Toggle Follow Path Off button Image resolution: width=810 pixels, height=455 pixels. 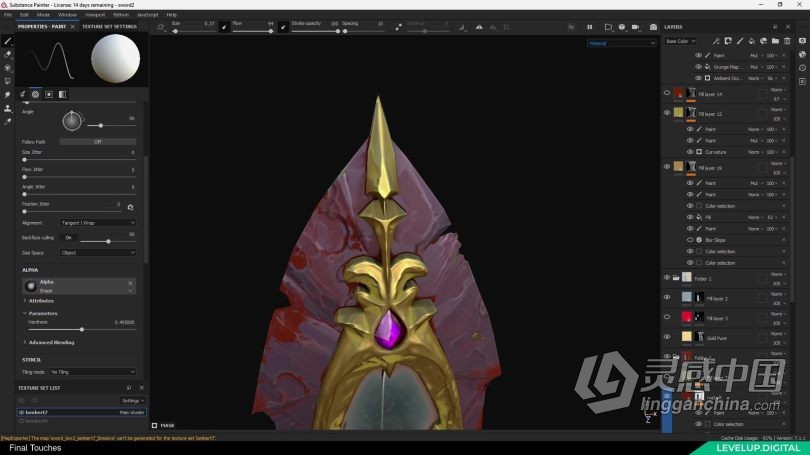pyautogui.click(x=98, y=142)
